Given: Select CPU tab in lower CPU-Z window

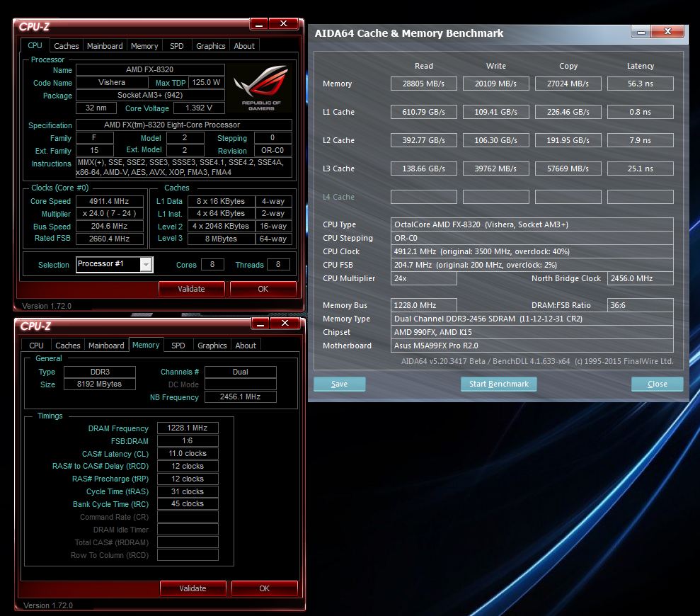Looking at the screenshot, I should coord(36,346).
